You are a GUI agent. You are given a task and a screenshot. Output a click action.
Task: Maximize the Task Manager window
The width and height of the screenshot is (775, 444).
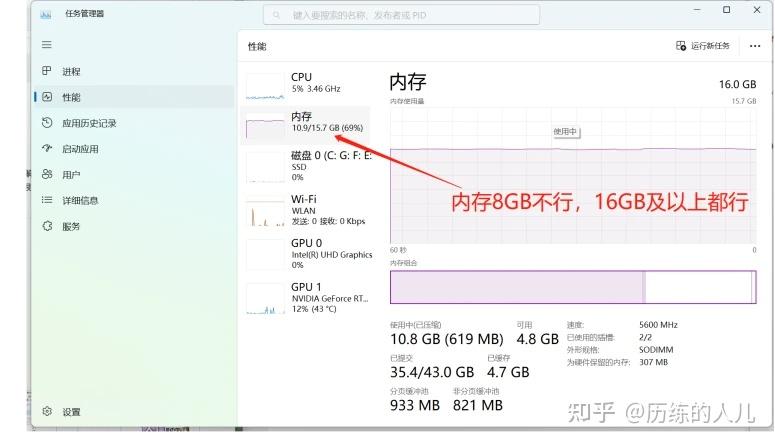[x=726, y=10]
